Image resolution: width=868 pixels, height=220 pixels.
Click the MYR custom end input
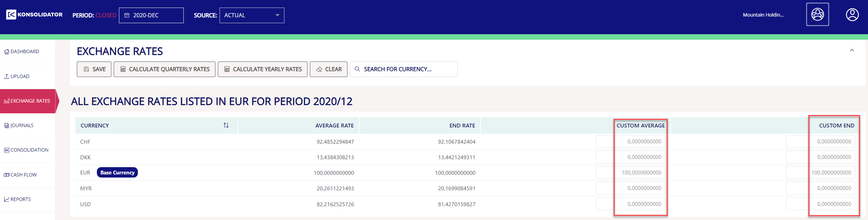[x=820, y=188]
